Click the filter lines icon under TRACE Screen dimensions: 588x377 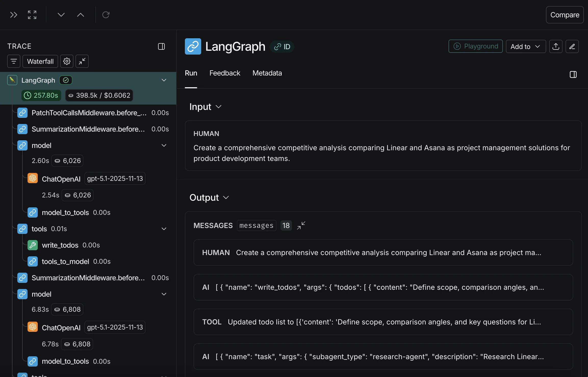[x=14, y=61]
